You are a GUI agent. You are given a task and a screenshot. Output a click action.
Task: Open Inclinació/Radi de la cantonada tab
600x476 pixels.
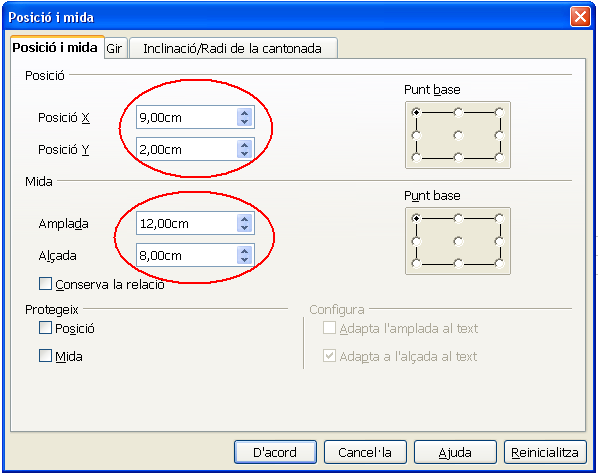[230, 48]
